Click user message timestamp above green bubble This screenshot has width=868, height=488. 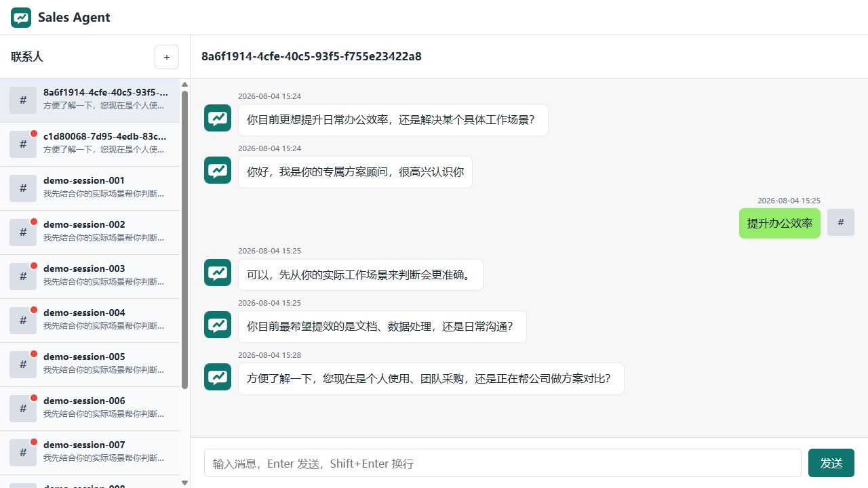[x=789, y=201]
